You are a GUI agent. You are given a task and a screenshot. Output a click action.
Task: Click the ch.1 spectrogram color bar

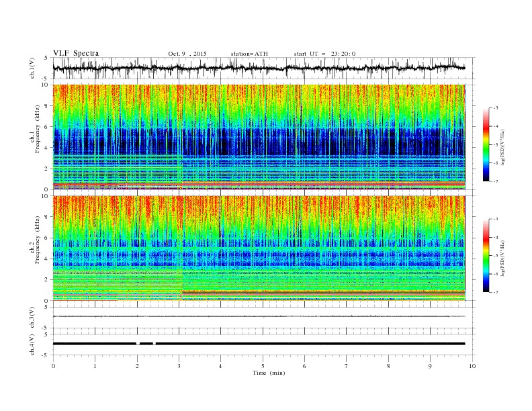[x=486, y=145]
